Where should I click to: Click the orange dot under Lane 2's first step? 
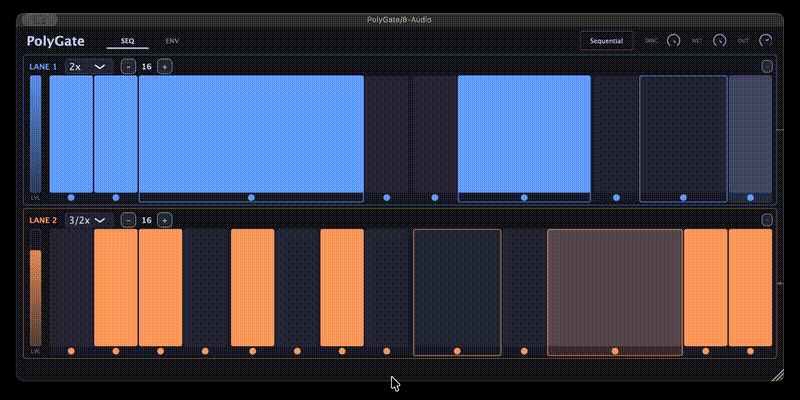(71, 351)
